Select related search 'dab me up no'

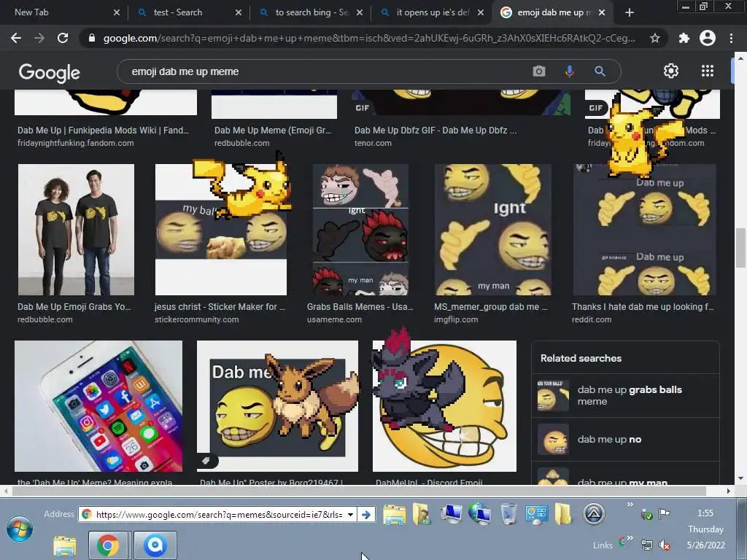coord(625,439)
